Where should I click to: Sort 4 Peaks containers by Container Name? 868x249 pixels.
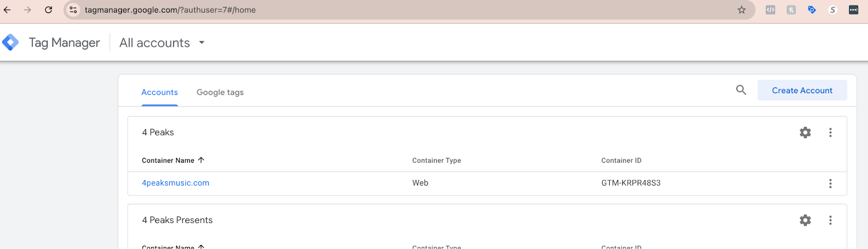(x=173, y=161)
